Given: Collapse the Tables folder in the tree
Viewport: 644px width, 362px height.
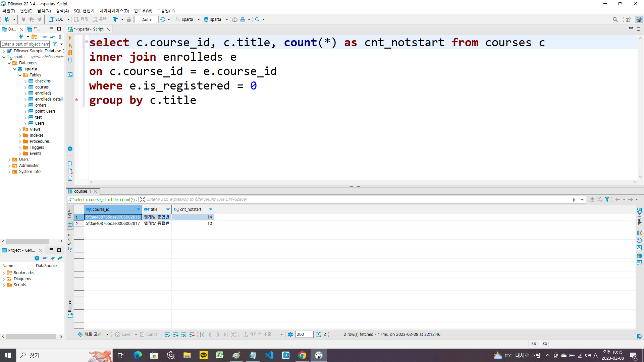Looking at the screenshot, I should coord(20,75).
